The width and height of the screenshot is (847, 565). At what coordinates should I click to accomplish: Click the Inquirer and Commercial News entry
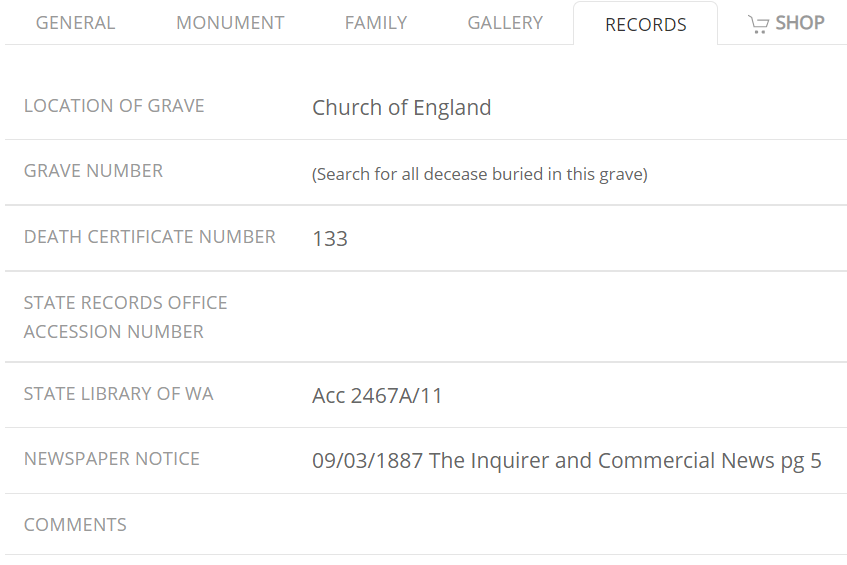pos(566,461)
